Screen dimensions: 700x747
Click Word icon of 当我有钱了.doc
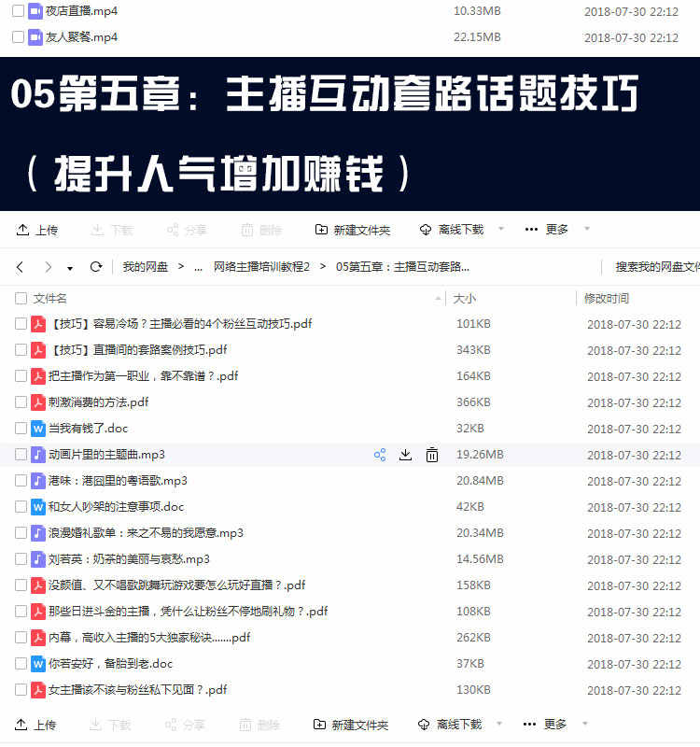click(38, 429)
